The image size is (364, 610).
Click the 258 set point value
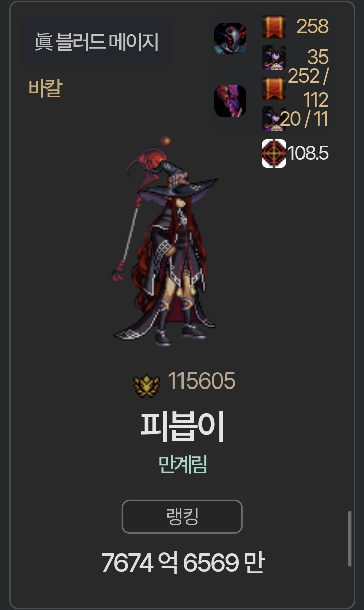[313, 26]
